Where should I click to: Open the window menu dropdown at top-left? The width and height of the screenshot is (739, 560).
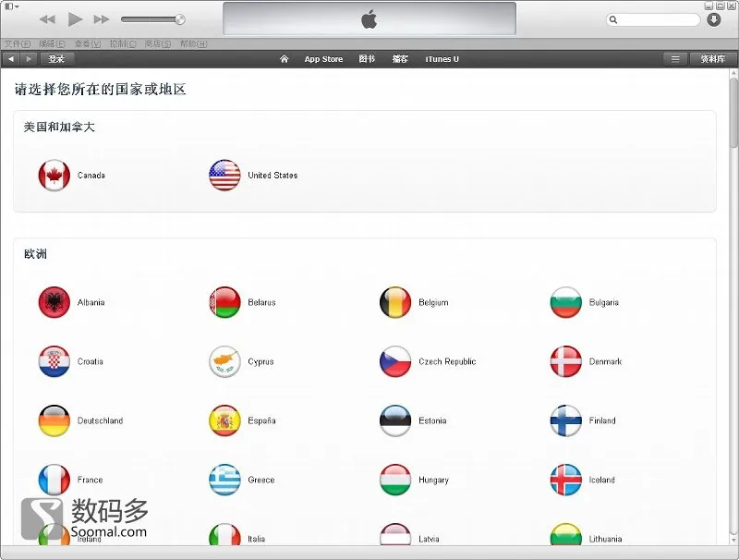pos(12,6)
